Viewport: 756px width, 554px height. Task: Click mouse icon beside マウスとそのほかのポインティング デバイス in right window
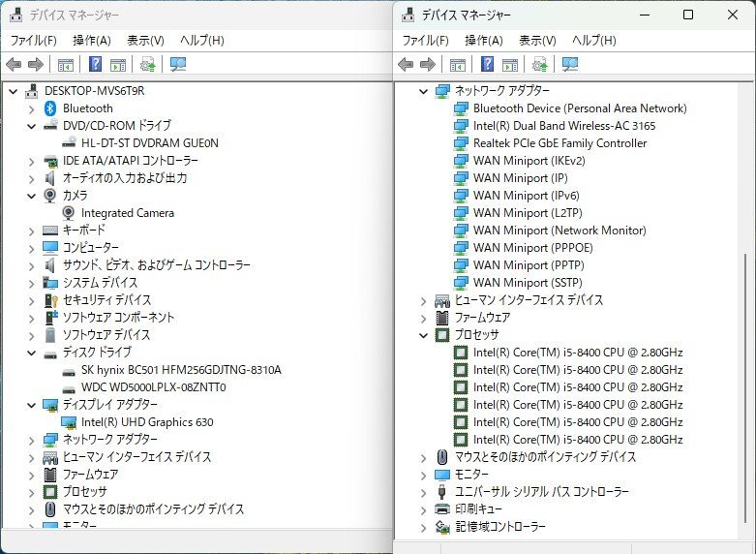tap(442, 457)
